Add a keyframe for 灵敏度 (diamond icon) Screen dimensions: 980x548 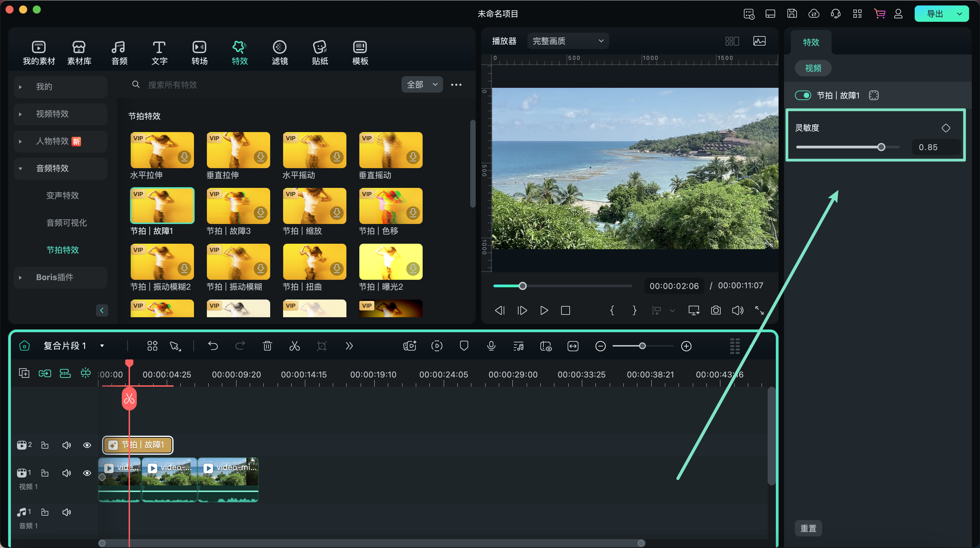click(946, 128)
